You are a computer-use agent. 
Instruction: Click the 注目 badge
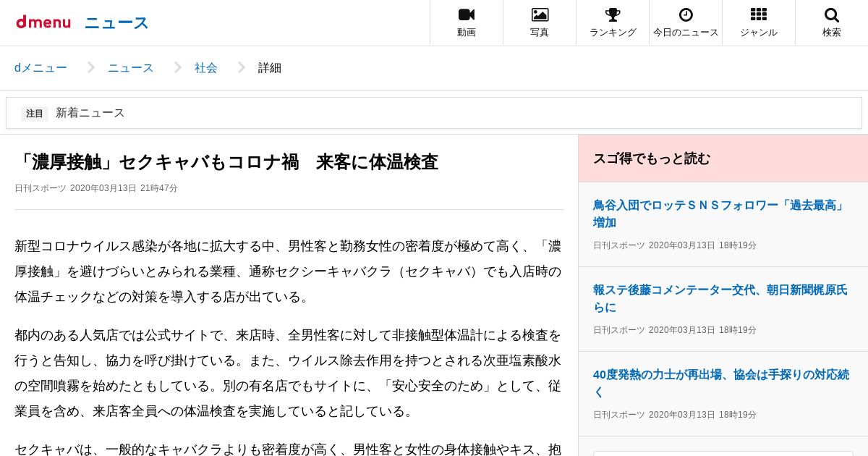pos(35,114)
